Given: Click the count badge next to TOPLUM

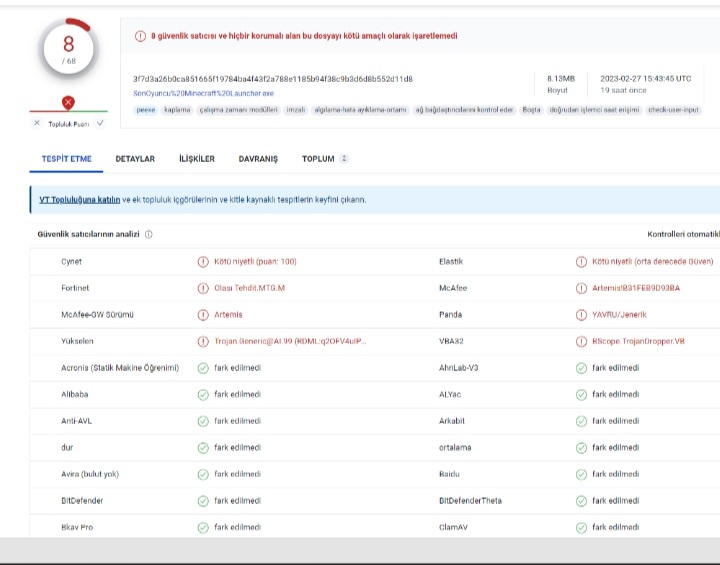Looking at the screenshot, I should (344, 158).
